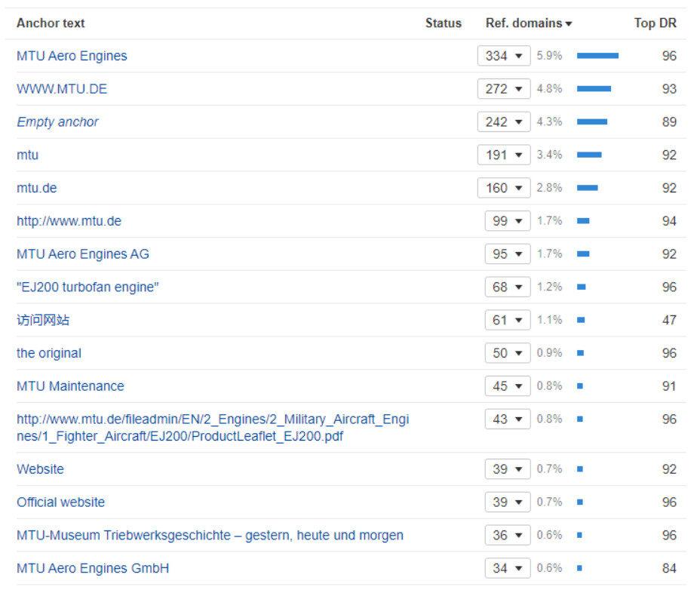Viewport: 700px width, 596px height.
Task: Click the MTU Aero Engines anchor link
Action: pos(72,56)
